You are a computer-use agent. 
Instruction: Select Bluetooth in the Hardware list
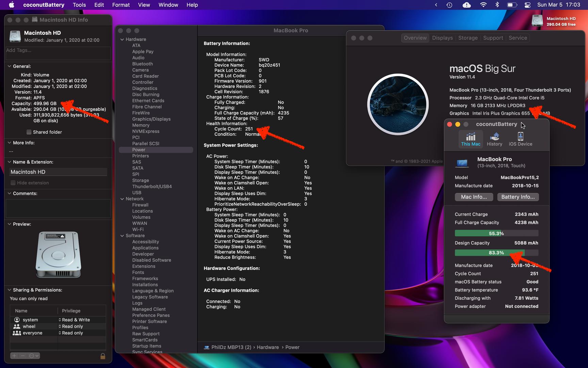pyautogui.click(x=143, y=64)
